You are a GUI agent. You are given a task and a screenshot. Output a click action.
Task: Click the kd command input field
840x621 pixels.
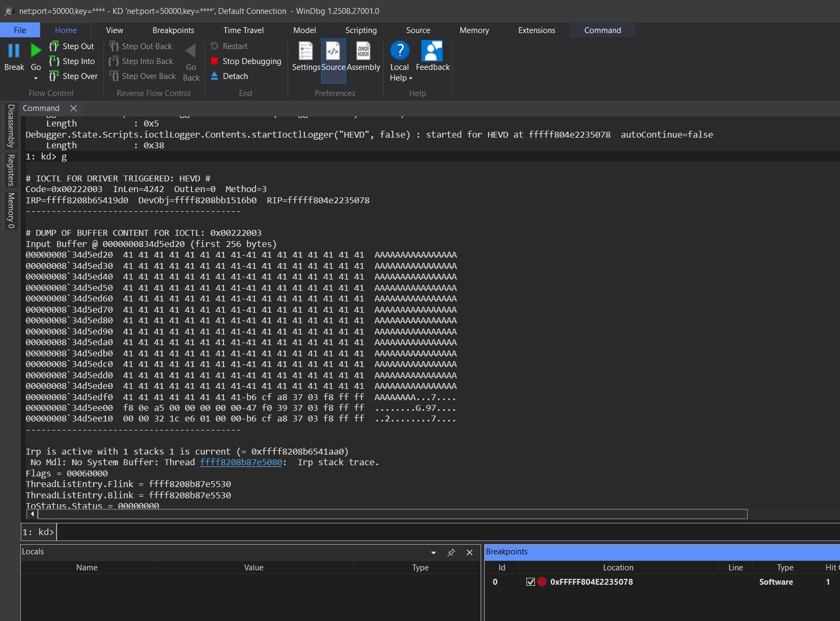point(447,532)
